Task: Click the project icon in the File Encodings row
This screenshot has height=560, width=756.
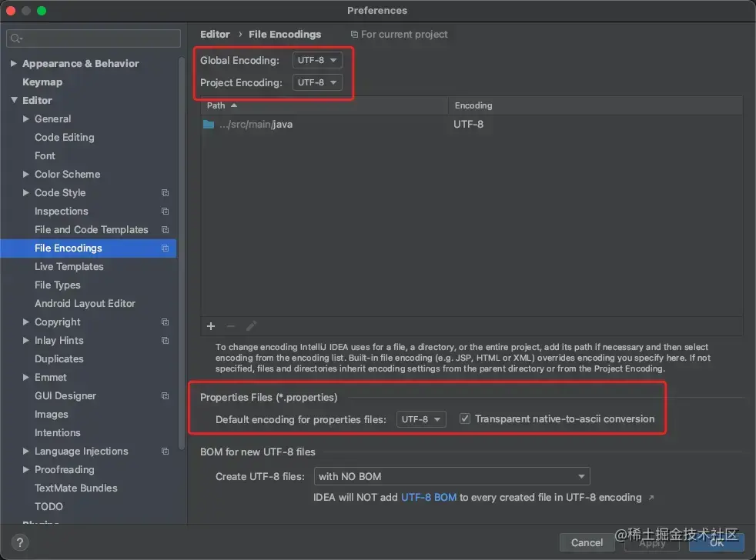Action: click(165, 248)
